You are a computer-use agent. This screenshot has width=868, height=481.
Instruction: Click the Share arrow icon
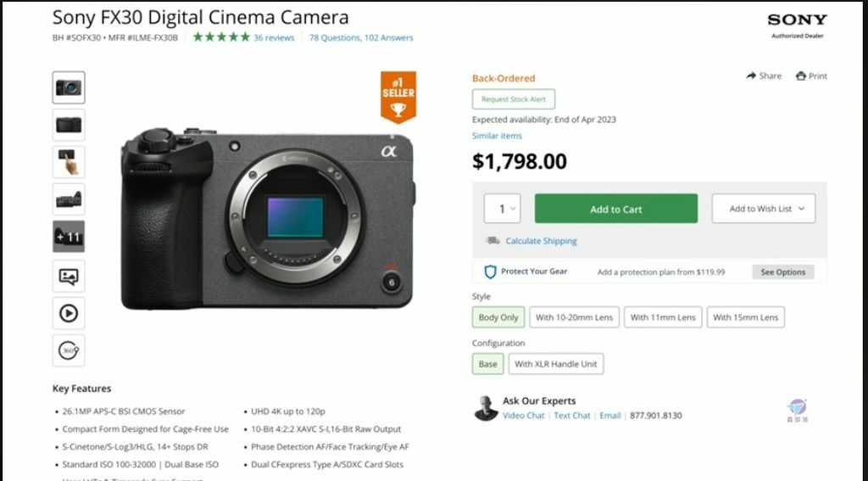pos(751,76)
